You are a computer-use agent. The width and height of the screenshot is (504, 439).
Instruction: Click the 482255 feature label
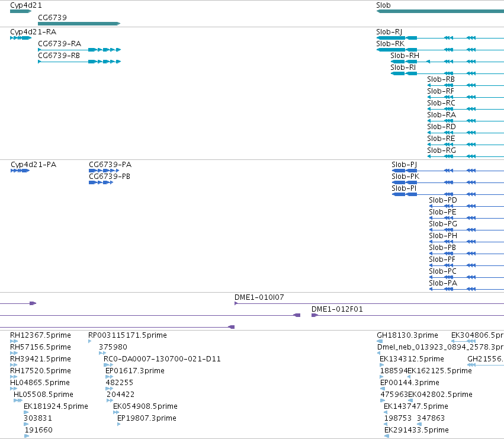click(x=119, y=383)
